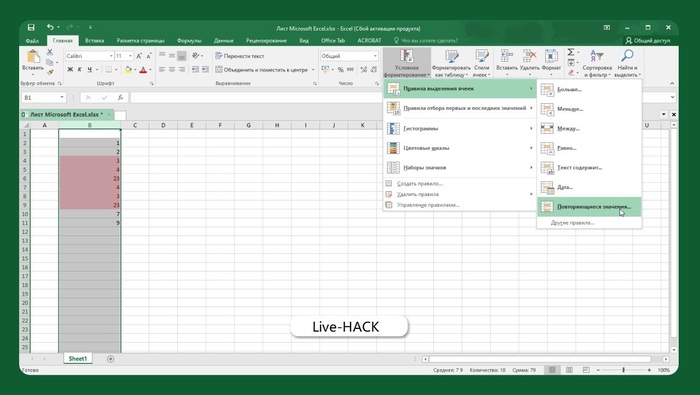Screen dimensions: 700x395
Task: Switch to the Данные tab
Action: click(x=223, y=41)
